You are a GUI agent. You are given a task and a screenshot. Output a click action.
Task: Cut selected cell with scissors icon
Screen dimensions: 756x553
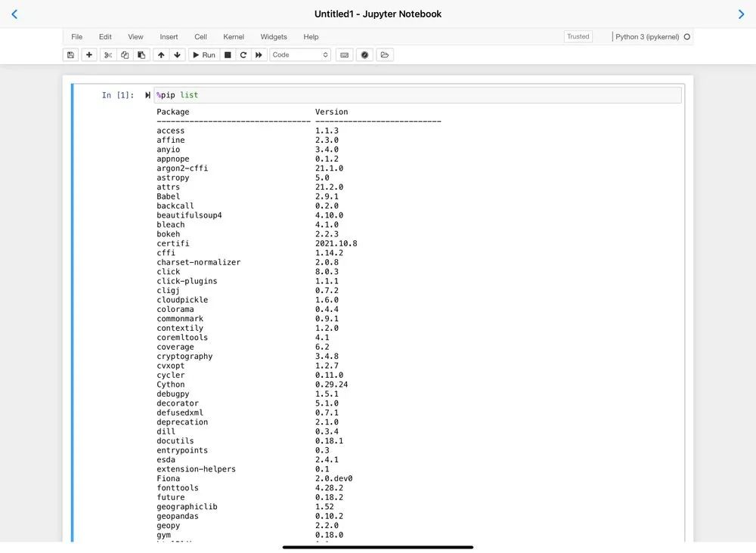[x=108, y=55]
